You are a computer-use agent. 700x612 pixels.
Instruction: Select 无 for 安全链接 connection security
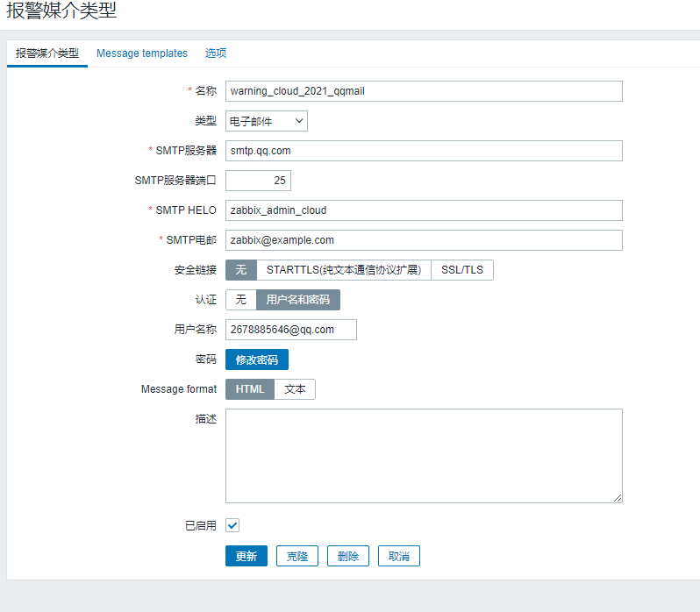[241, 270]
